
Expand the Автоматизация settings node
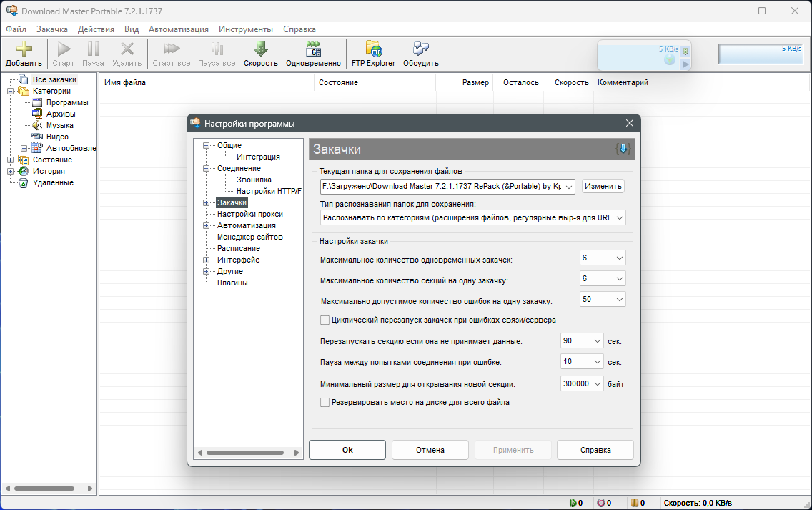point(206,225)
